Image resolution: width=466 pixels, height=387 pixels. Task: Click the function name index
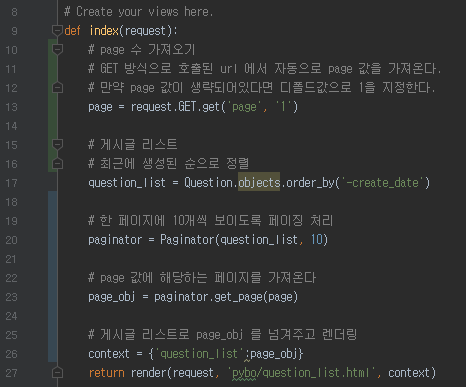(104, 31)
